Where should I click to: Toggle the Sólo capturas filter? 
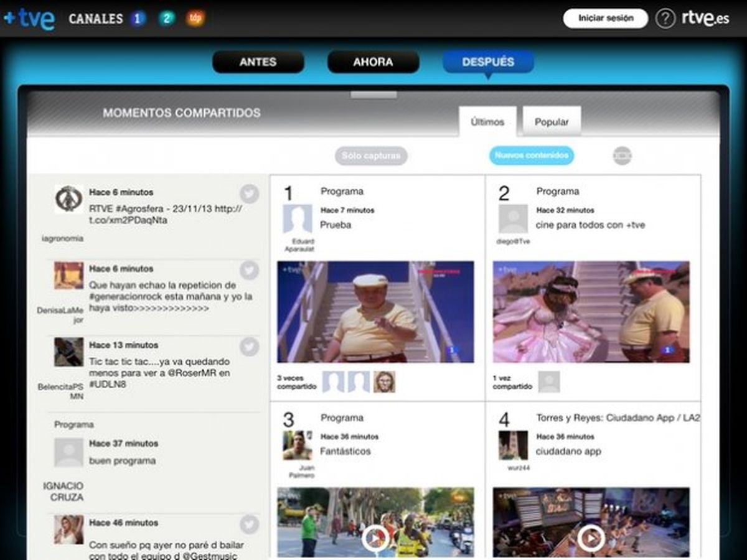click(x=371, y=156)
